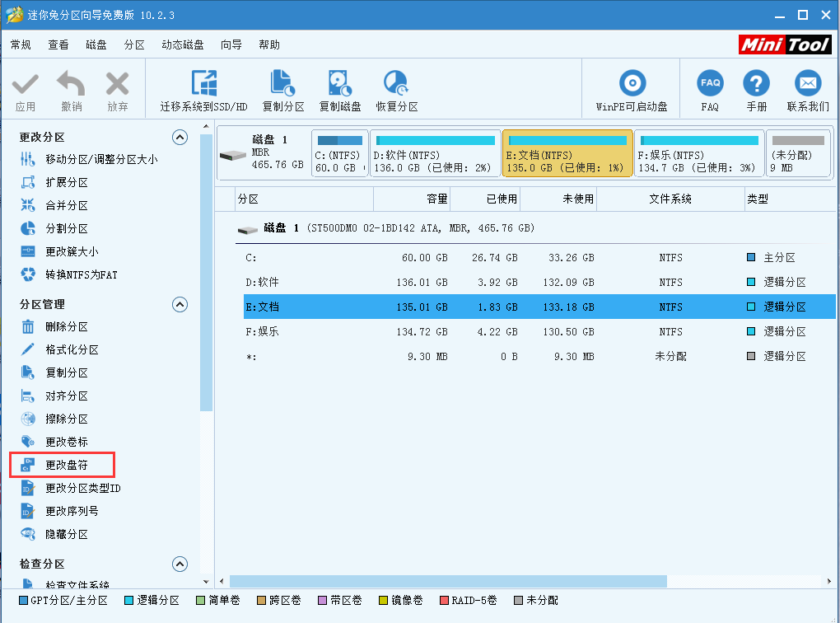This screenshot has height=623, width=840.
Task: Click the Undo (撤销) arrow icon
Action: [x=72, y=84]
